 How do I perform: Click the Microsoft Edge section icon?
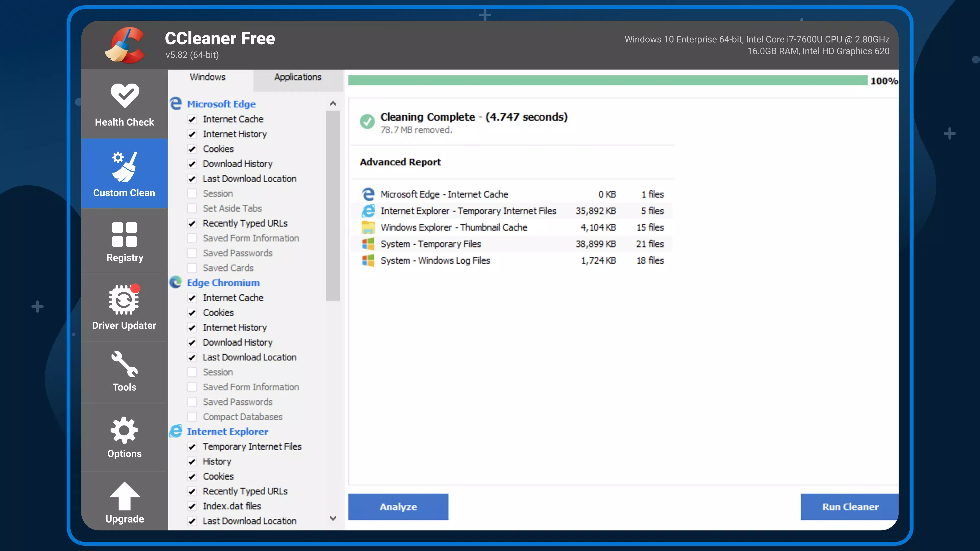(175, 103)
